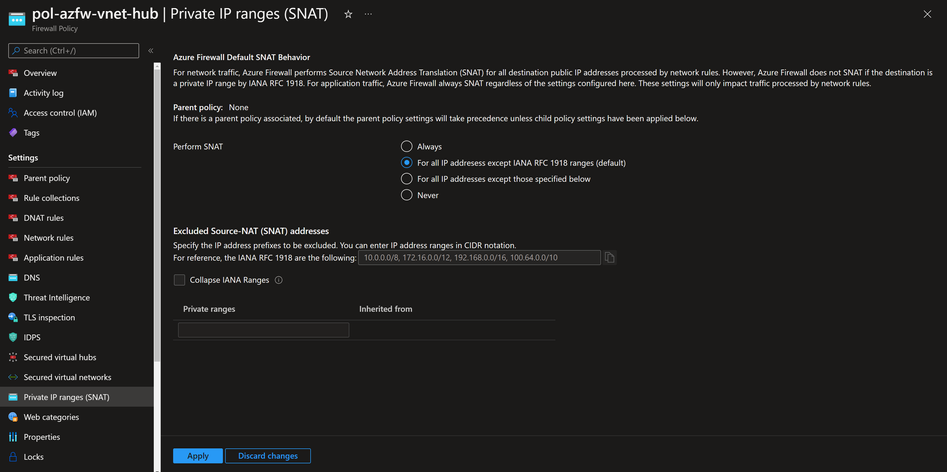Click the DNS icon
Screen dimensions: 947x472
point(13,278)
